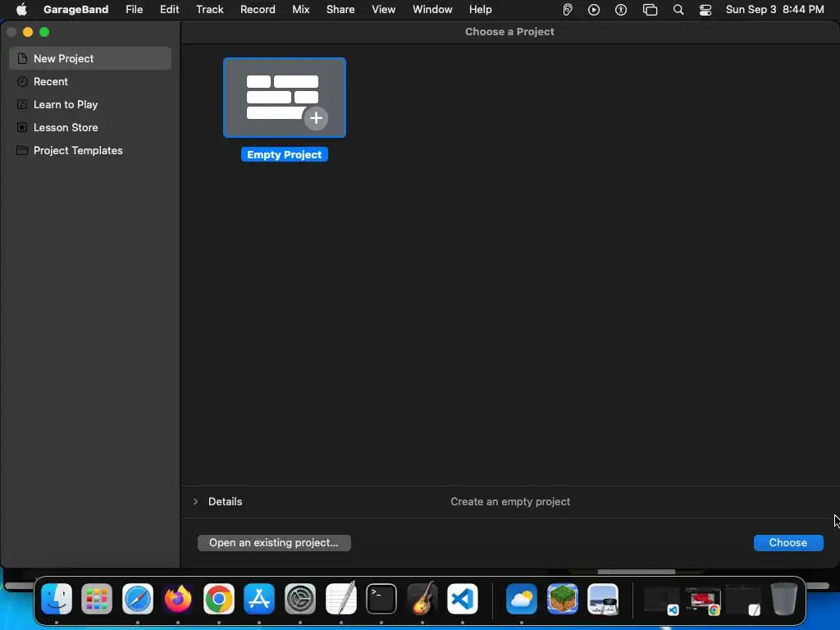Screen dimensions: 840x630
Task: Open Spotlight search from the menu bar
Action: coord(678,10)
